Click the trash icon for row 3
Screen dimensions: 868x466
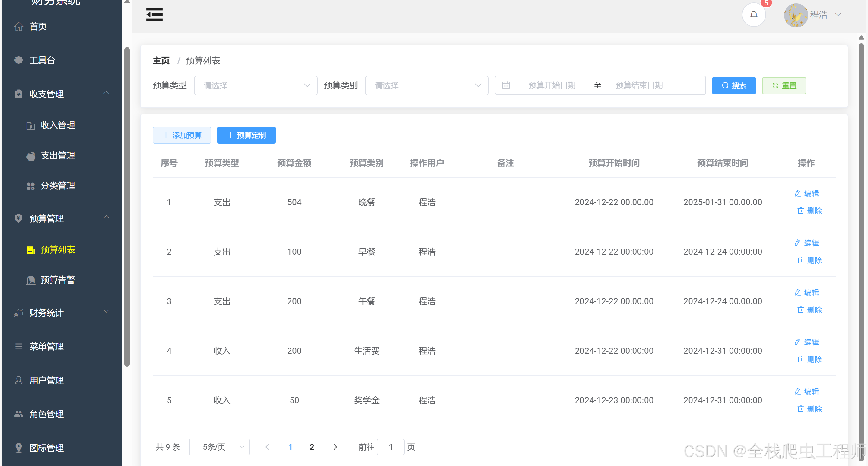pyautogui.click(x=801, y=310)
